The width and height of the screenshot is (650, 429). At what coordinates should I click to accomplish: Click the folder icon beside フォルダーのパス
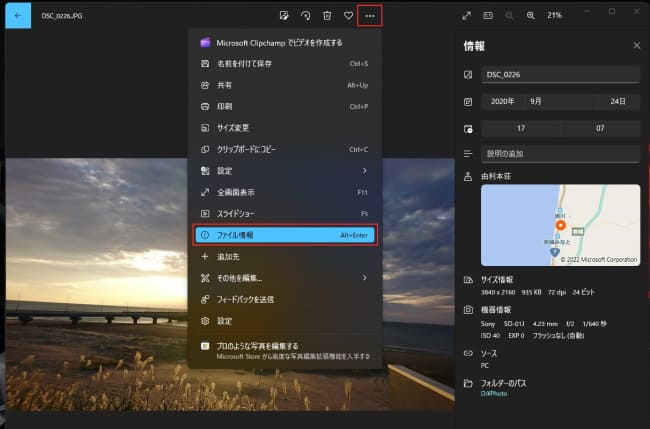point(468,383)
